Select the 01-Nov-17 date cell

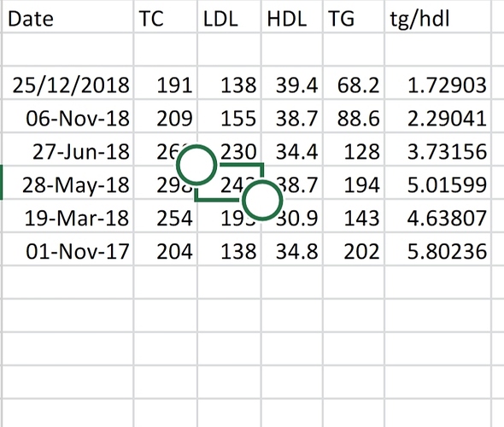(67, 249)
